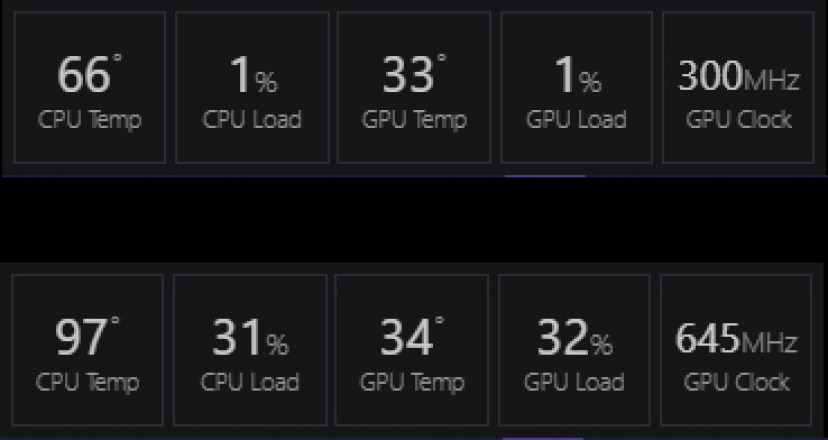This screenshot has height=440, width=828.
Task: Click the 1% GPU Load tile
Action: 576,88
